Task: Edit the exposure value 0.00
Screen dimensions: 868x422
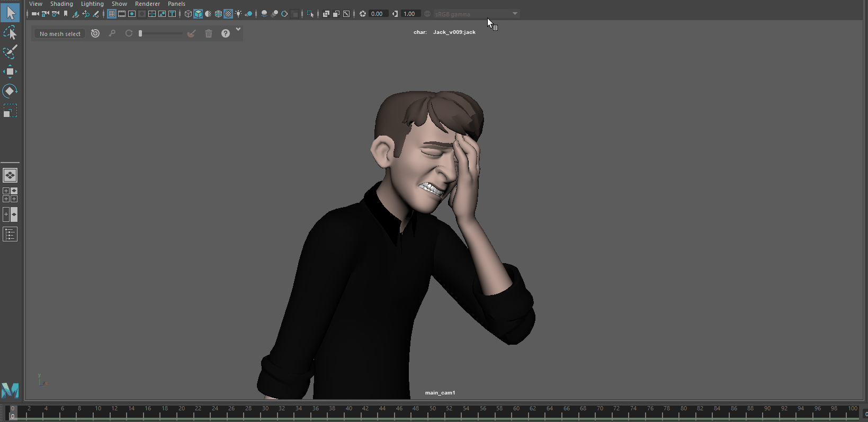Action: (378, 14)
